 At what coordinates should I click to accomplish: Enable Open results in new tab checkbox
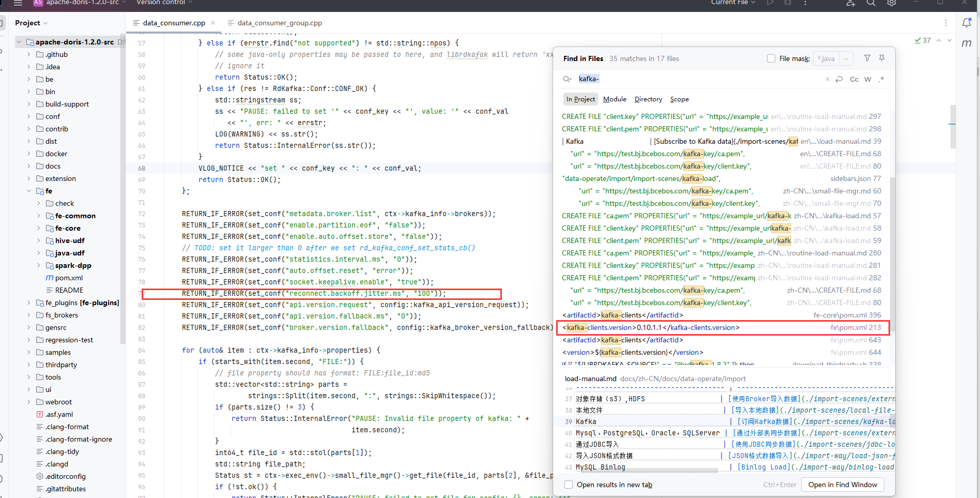coord(569,485)
